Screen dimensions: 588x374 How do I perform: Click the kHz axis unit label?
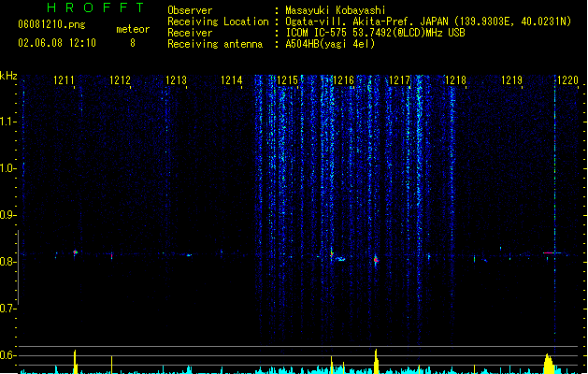pyautogui.click(x=8, y=76)
